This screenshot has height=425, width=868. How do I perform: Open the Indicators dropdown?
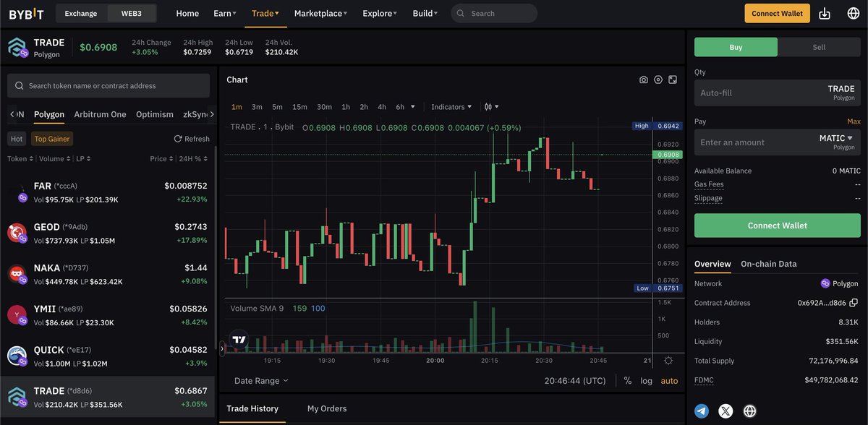(x=451, y=107)
